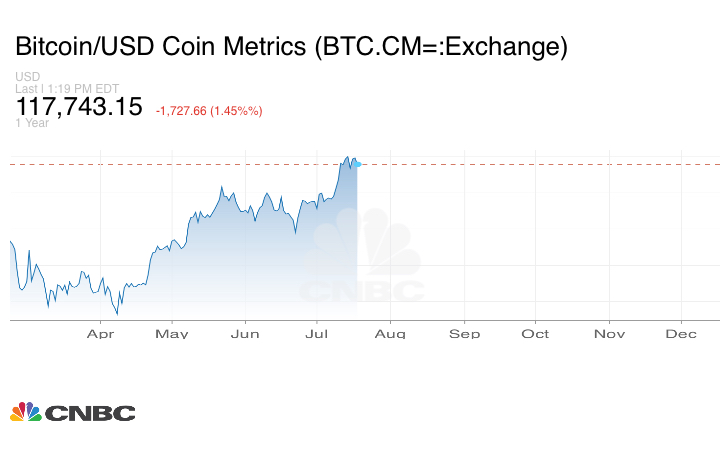Click the CNBC peacock logo at bottom left
This screenshot has height=450, width=720.
(26, 411)
